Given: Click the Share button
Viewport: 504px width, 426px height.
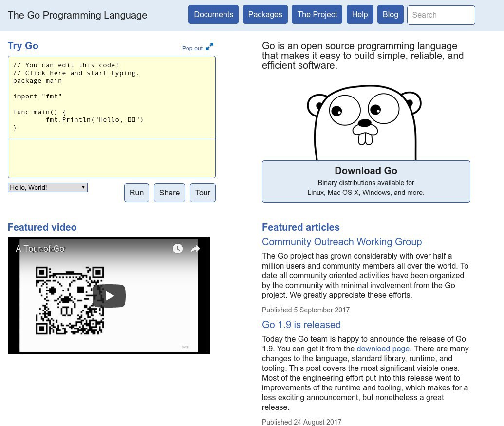Looking at the screenshot, I should tap(169, 193).
